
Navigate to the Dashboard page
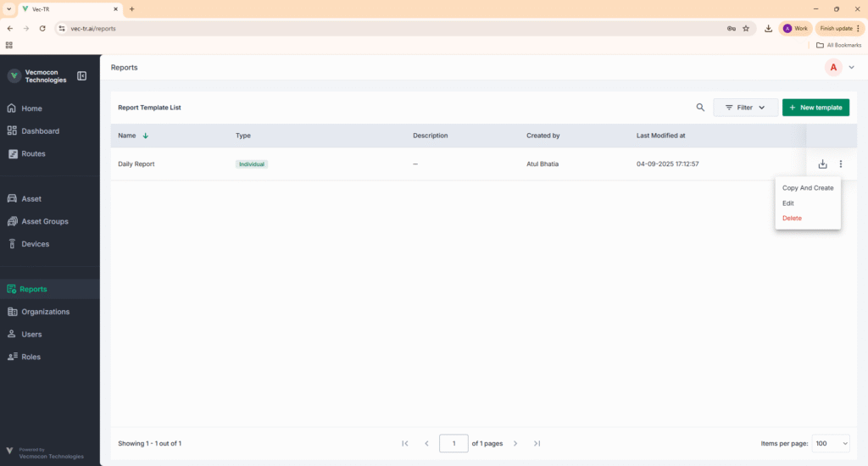pos(40,131)
